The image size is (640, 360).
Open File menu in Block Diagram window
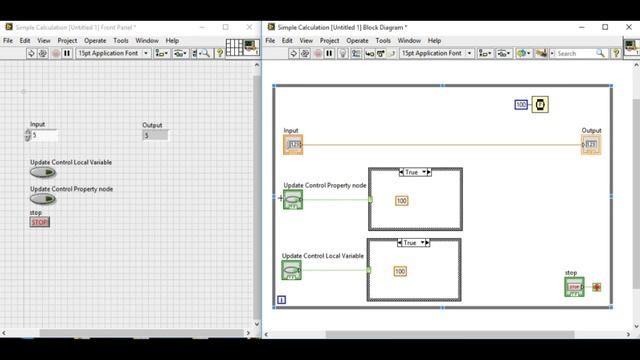[x=270, y=40]
